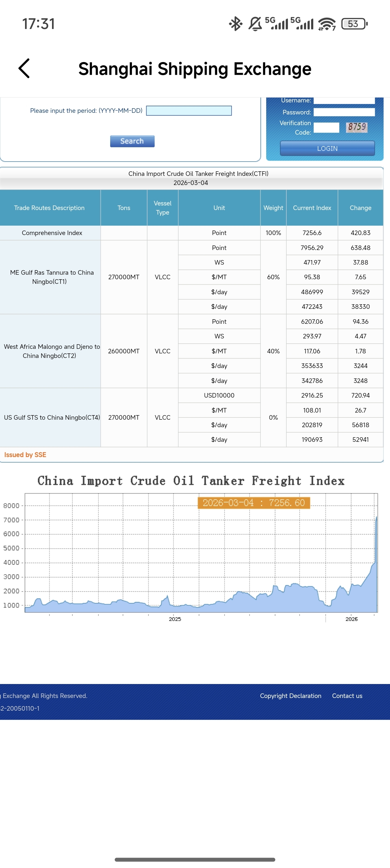Click the chart tooltip 2026-03-04 : 7256.60
Viewport: 390px width, 868px height.
coord(254,503)
